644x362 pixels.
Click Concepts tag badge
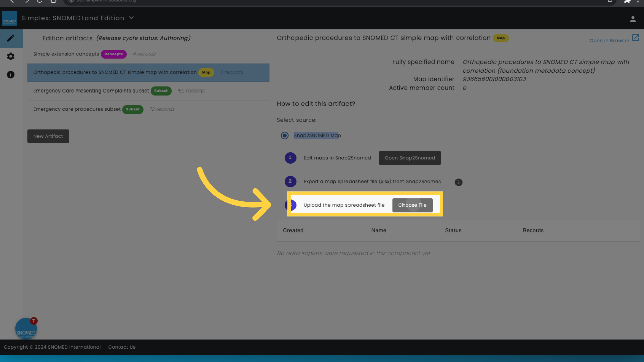(114, 54)
